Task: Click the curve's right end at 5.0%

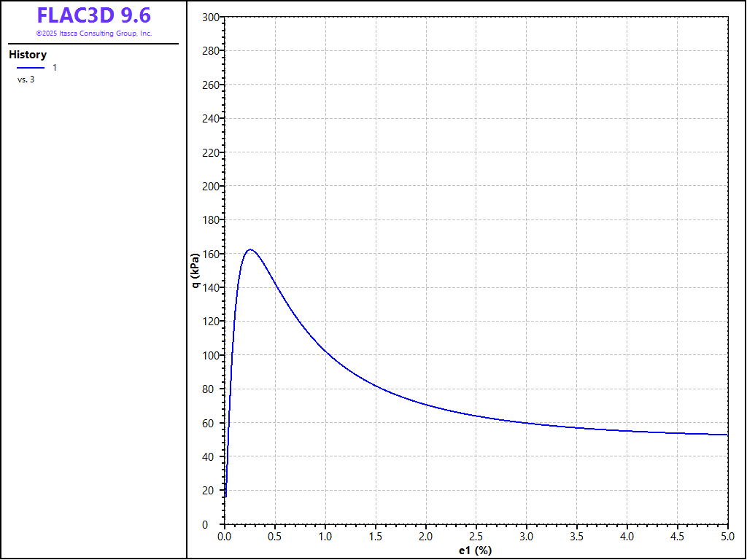Action: tap(727, 435)
